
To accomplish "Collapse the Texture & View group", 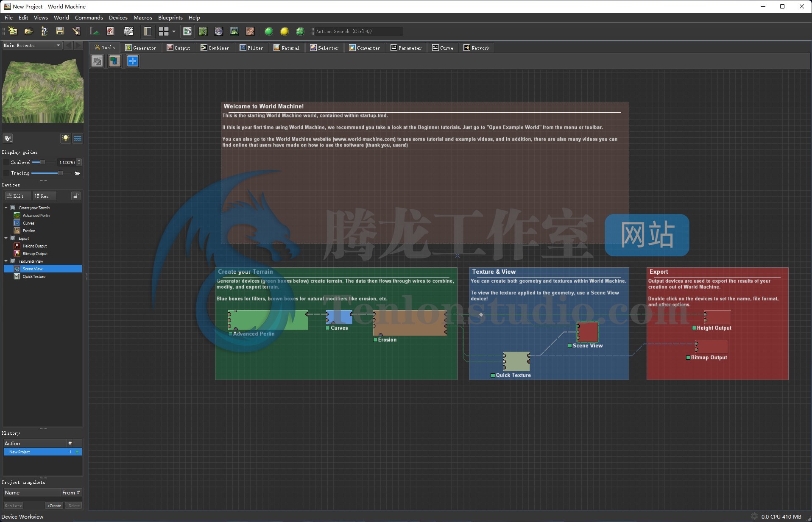I will 6,261.
